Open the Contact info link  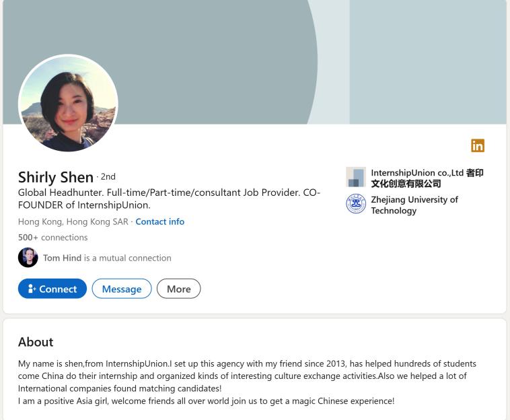point(159,221)
